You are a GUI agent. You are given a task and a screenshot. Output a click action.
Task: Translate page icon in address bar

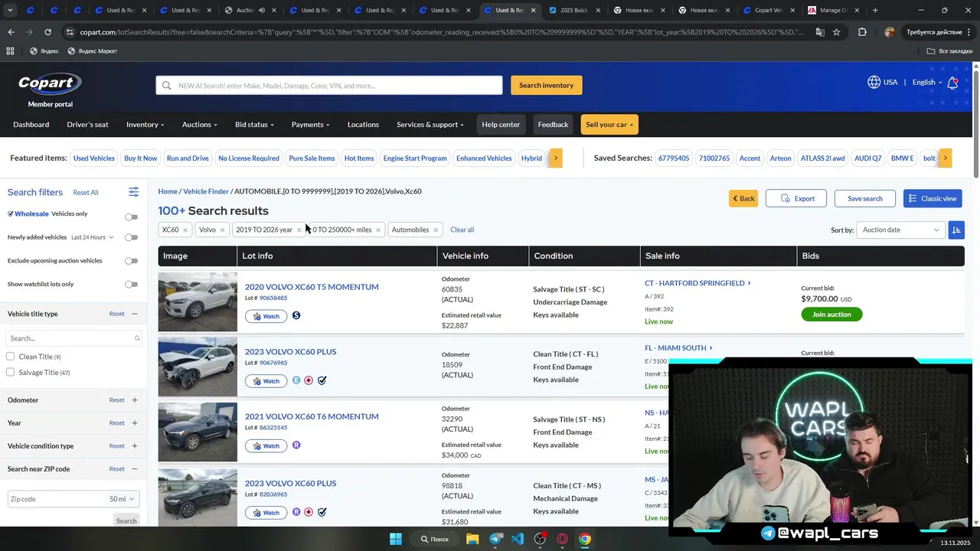tap(820, 32)
